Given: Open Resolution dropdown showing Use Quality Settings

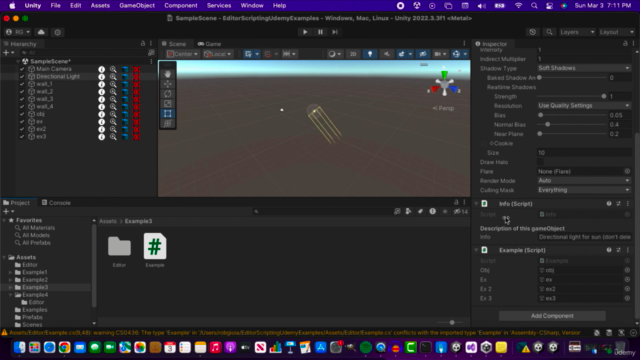Looking at the screenshot, I should [584, 106].
